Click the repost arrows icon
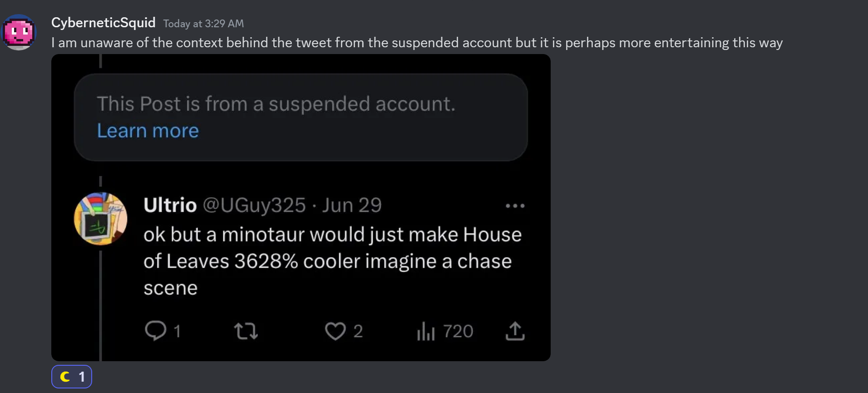Viewport: 868px width, 393px height. pos(246,331)
